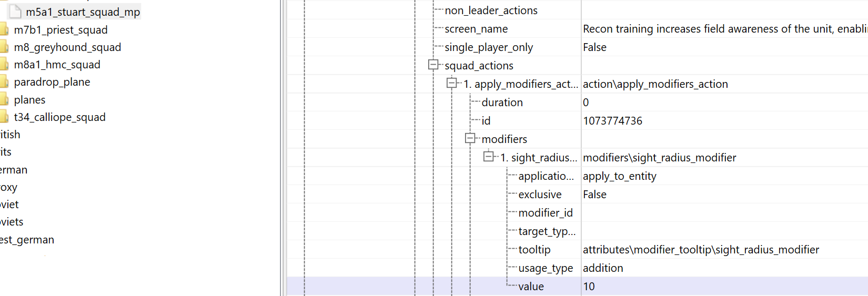Open the m8a1_hmc_squad folder icon
868x296 pixels.
[4, 64]
